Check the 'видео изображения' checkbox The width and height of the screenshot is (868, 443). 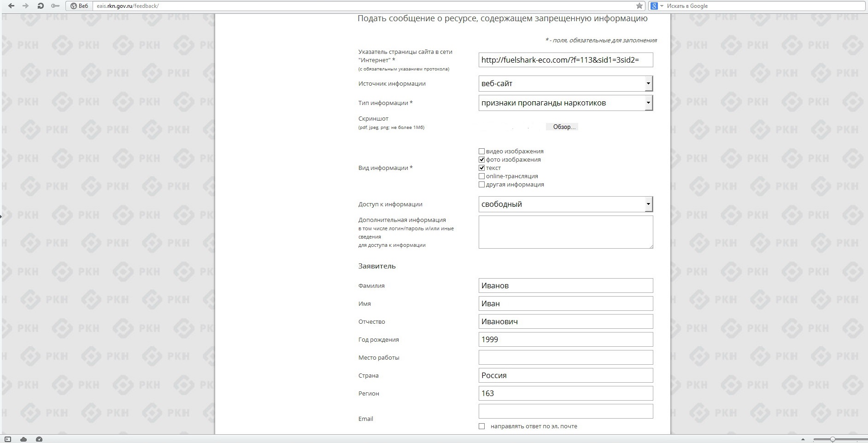(x=481, y=152)
